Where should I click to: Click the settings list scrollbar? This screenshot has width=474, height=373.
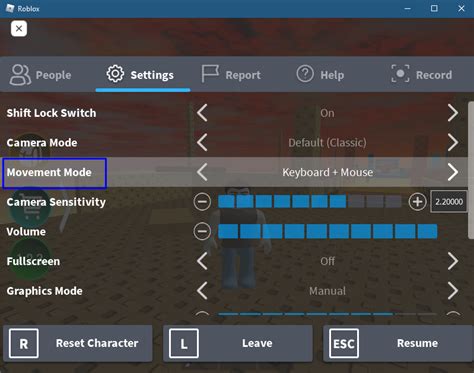coord(471,170)
